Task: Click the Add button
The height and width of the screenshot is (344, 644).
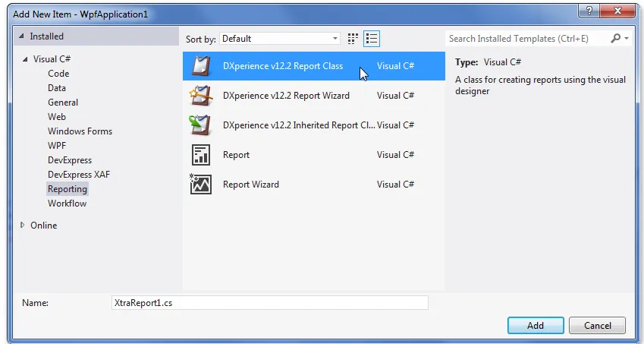Action: click(536, 326)
